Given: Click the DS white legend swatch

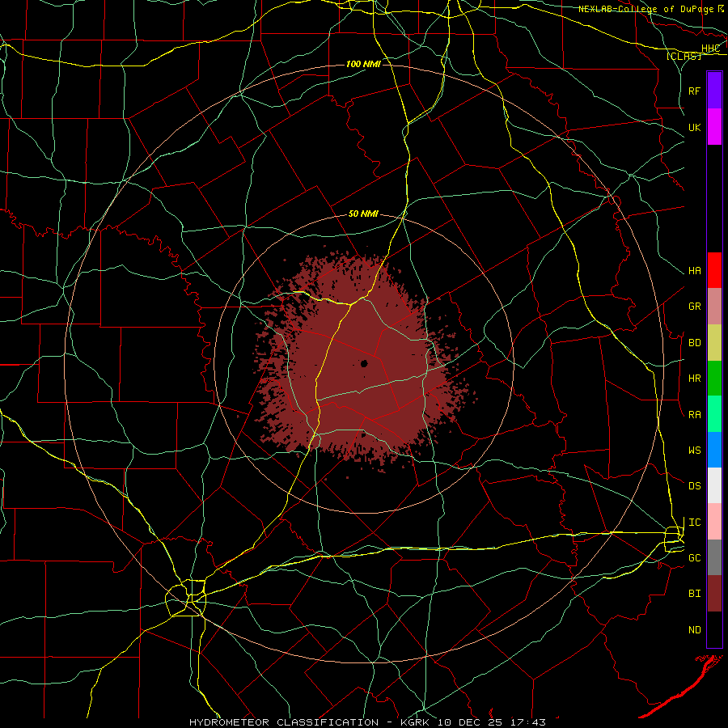Looking at the screenshot, I should 714,485.
